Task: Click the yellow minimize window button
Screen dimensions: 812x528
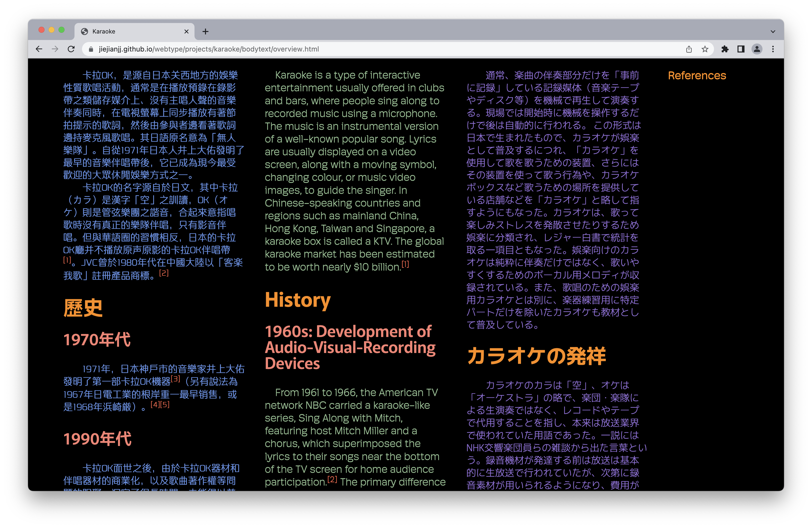Action: [51, 30]
